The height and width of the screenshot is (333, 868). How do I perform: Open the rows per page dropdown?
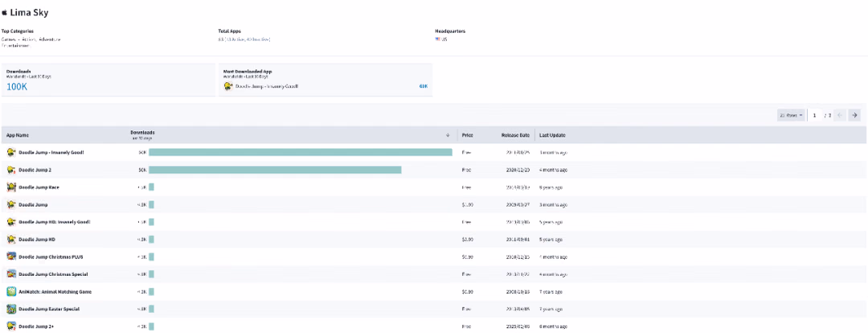[x=791, y=115]
